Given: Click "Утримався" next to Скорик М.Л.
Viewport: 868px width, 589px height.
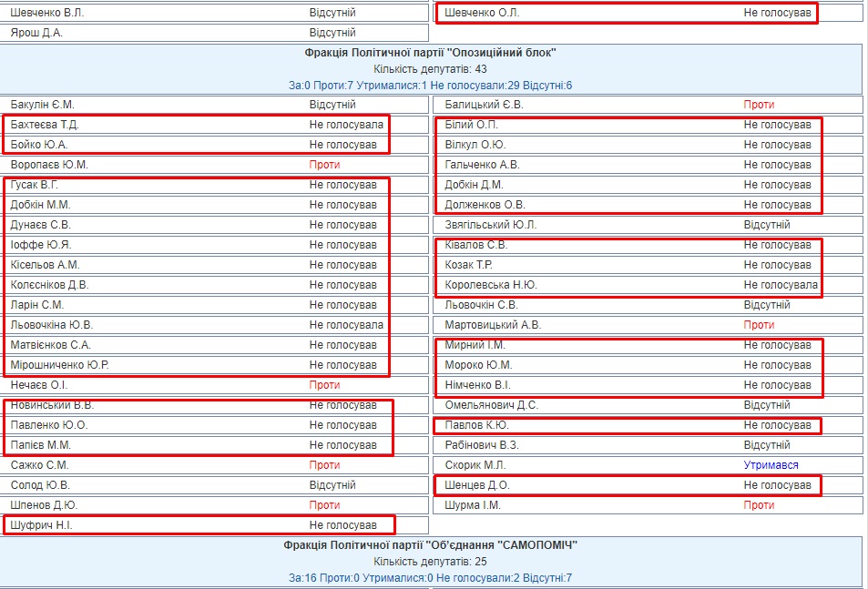Looking at the screenshot, I should pyautogui.click(x=771, y=465).
